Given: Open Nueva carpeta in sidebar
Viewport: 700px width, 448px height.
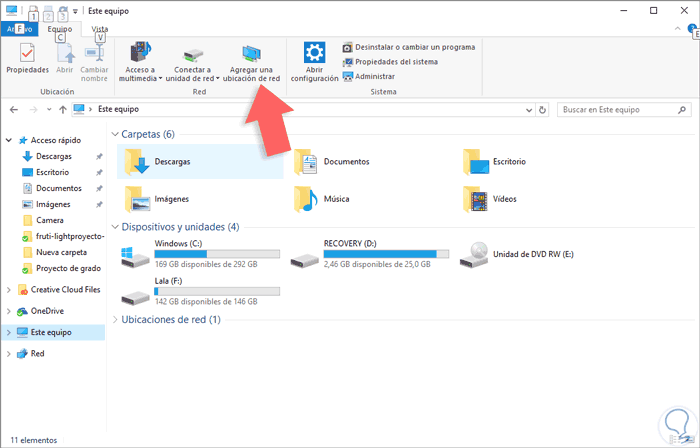Looking at the screenshot, I should [x=61, y=253].
